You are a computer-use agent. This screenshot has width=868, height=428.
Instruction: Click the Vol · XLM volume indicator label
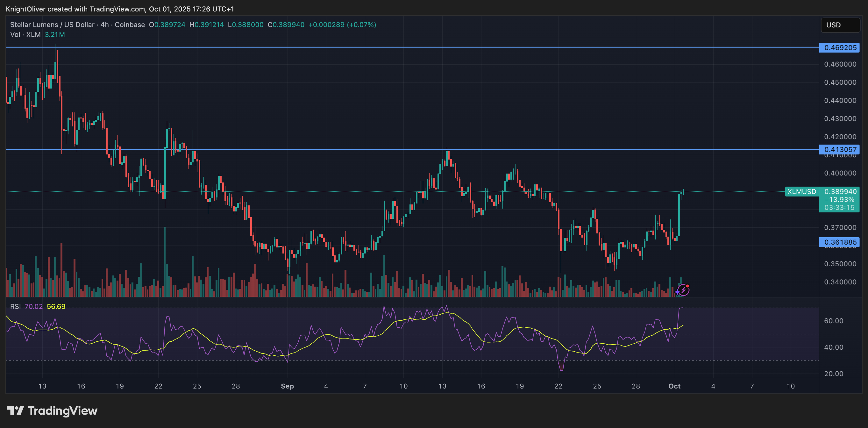click(x=25, y=34)
